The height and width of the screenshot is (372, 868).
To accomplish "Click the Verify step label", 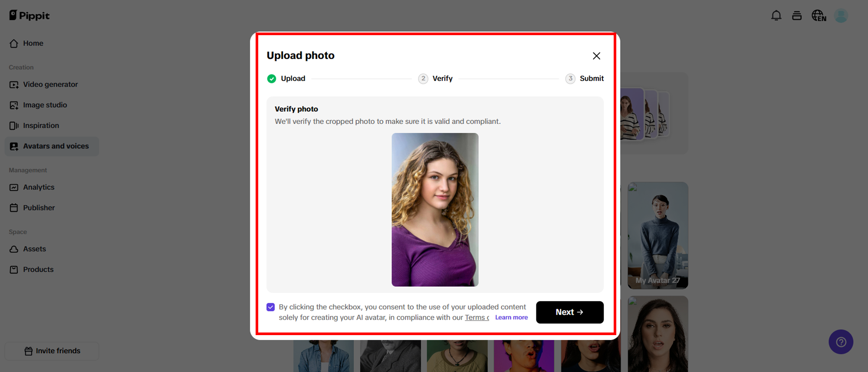I will tap(442, 79).
